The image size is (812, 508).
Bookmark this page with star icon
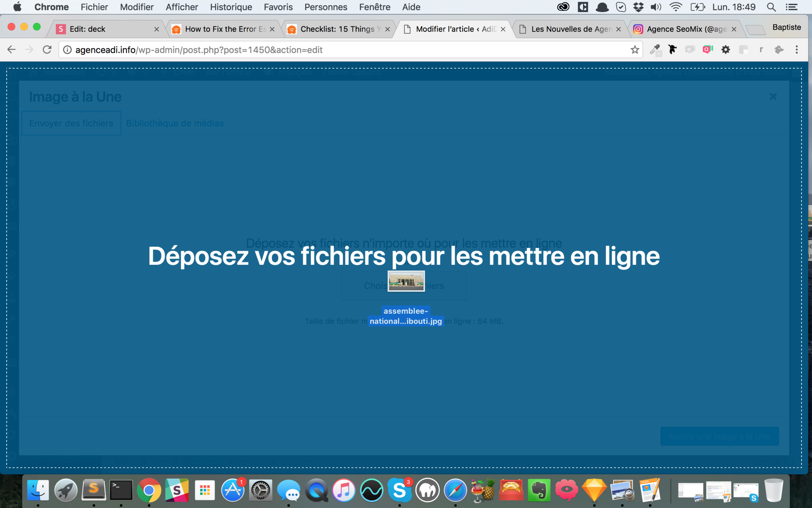click(x=635, y=50)
